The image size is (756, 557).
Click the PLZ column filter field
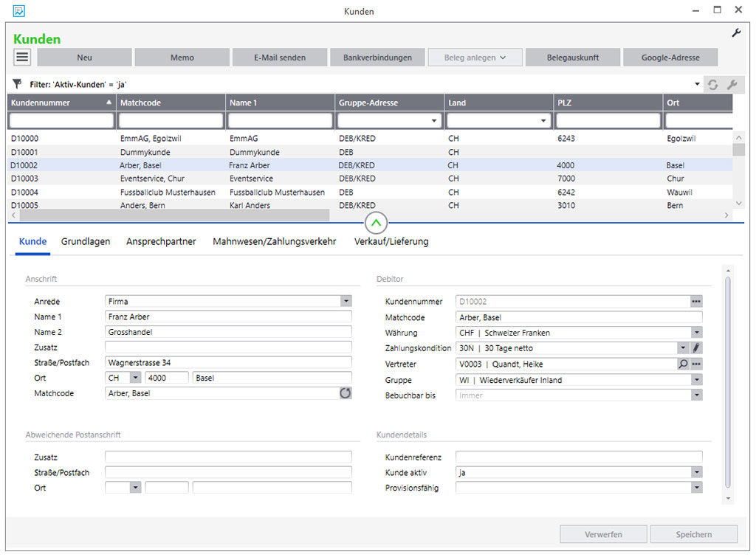click(x=608, y=120)
